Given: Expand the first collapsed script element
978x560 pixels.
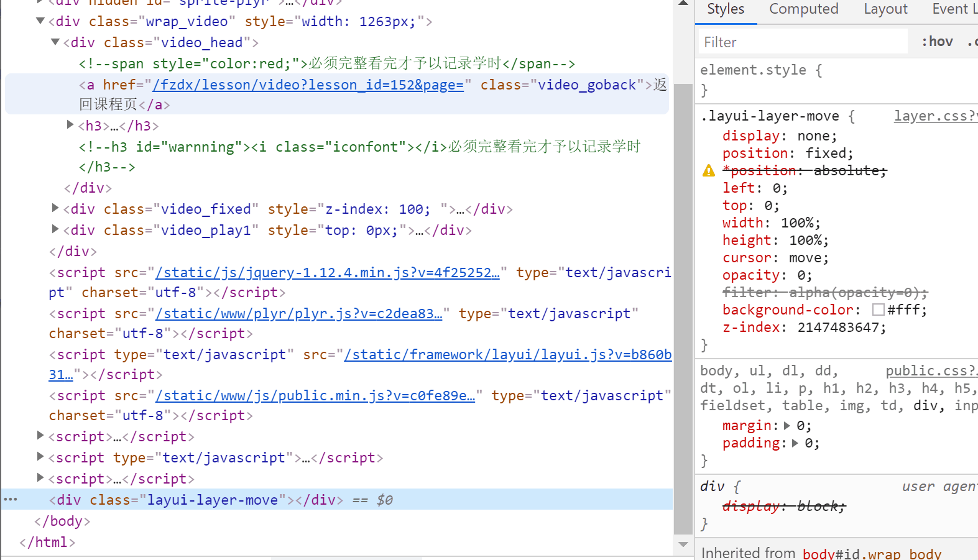Looking at the screenshot, I should (40, 436).
